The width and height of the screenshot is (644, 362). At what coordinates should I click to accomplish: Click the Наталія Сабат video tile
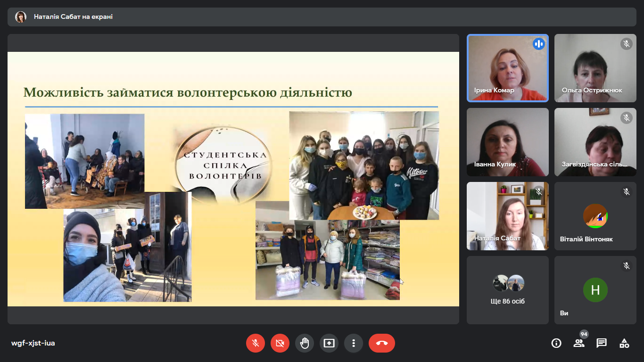(x=507, y=216)
